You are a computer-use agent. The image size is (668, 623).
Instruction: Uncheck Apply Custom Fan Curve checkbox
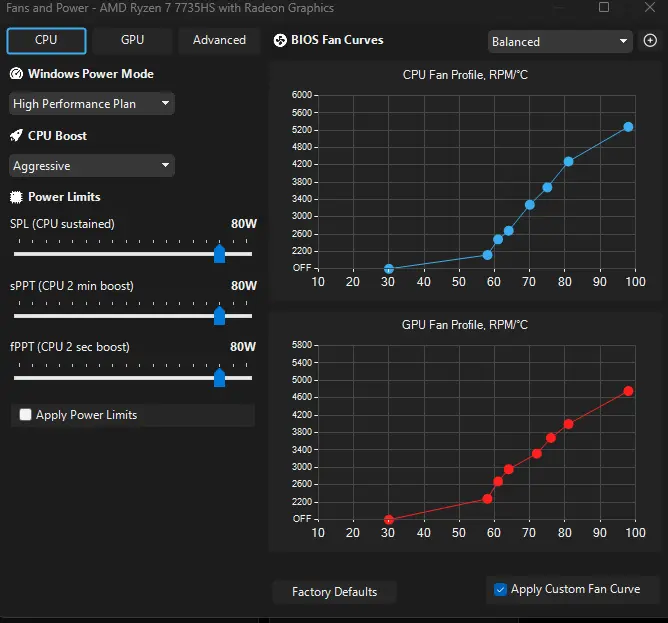click(x=500, y=589)
